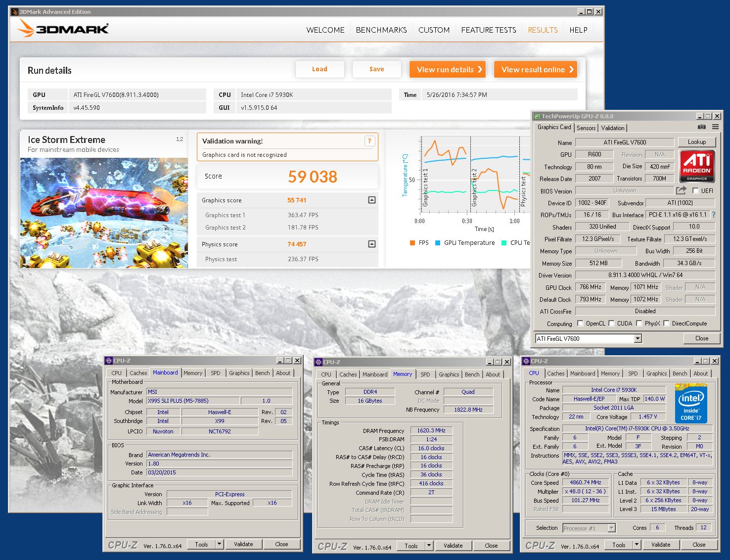Click the X99S SLI PLUS (MS-7885) model field
The height and width of the screenshot is (560, 730).
(193, 401)
